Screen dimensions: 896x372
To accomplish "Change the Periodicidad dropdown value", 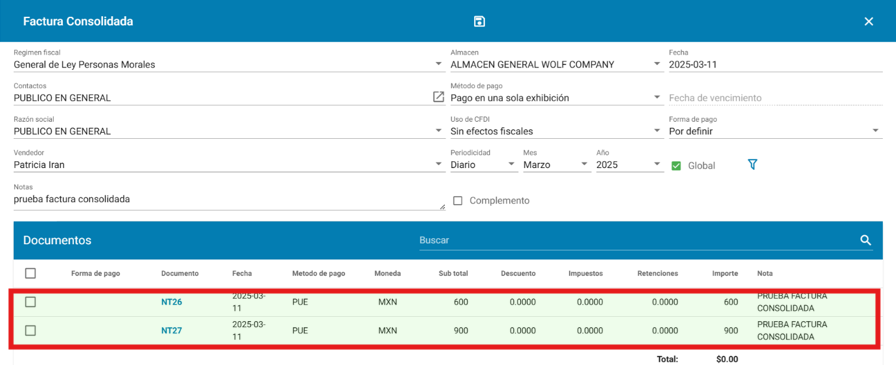I will (x=483, y=165).
